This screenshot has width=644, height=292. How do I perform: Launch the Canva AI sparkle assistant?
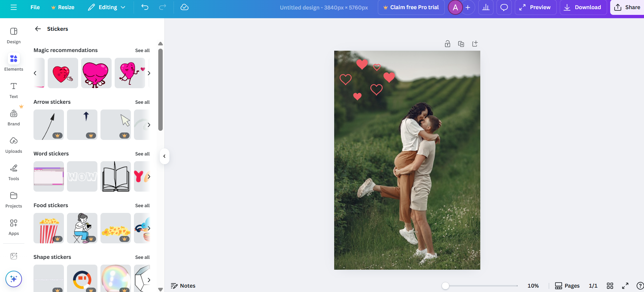(14, 279)
